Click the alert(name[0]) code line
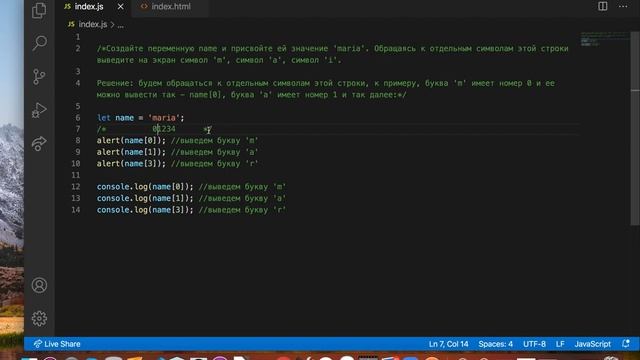 (x=178, y=140)
